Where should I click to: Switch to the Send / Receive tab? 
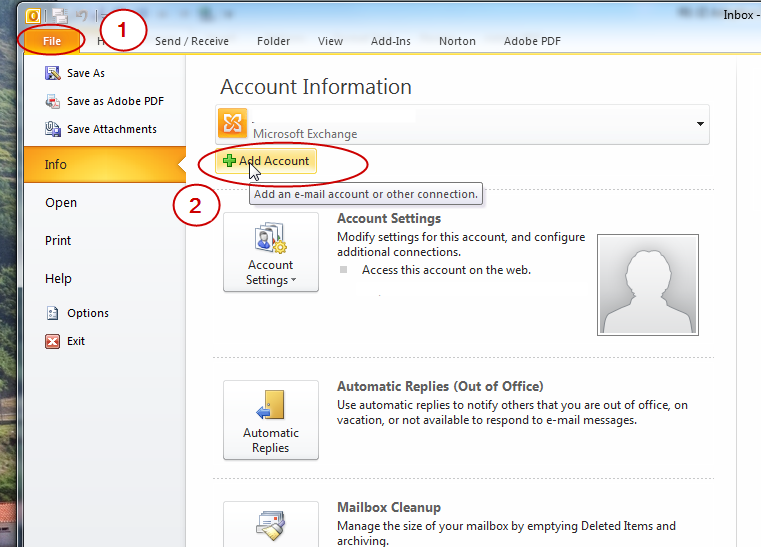(192, 41)
